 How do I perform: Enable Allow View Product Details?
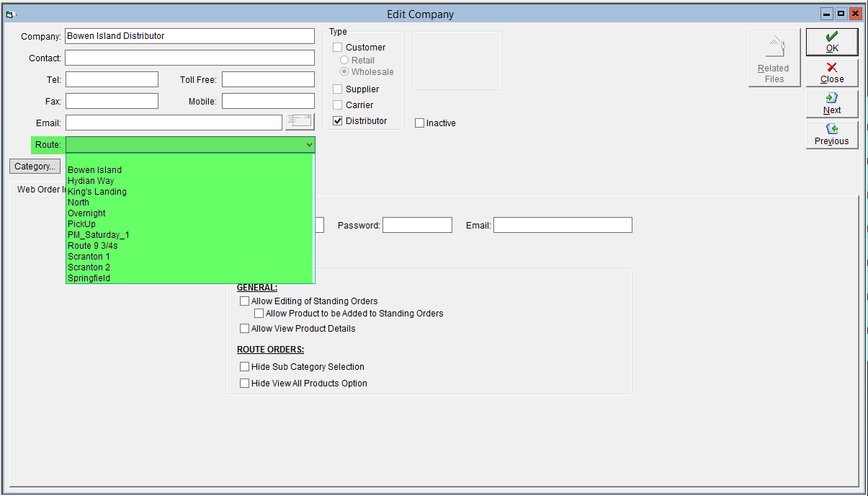pos(244,329)
